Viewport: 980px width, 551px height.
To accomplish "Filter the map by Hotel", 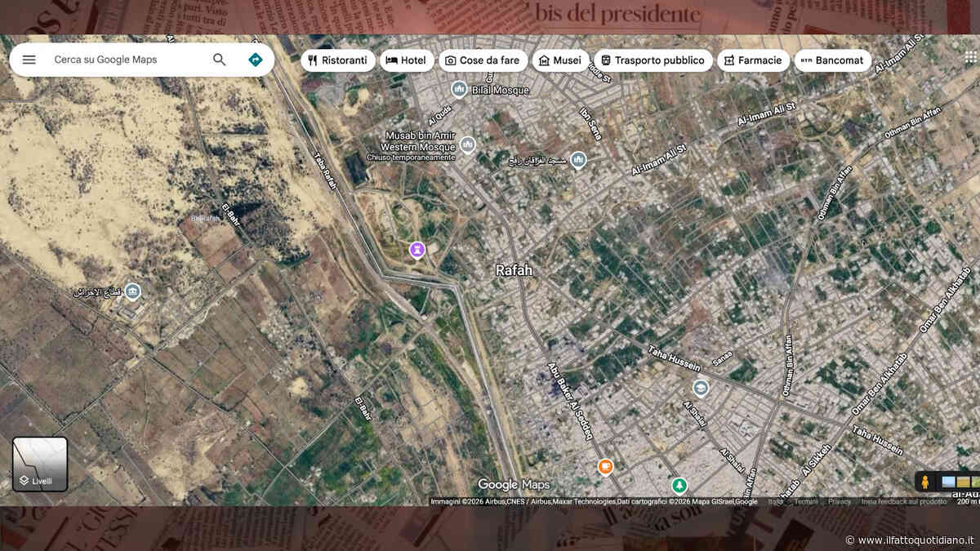I will tap(407, 60).
